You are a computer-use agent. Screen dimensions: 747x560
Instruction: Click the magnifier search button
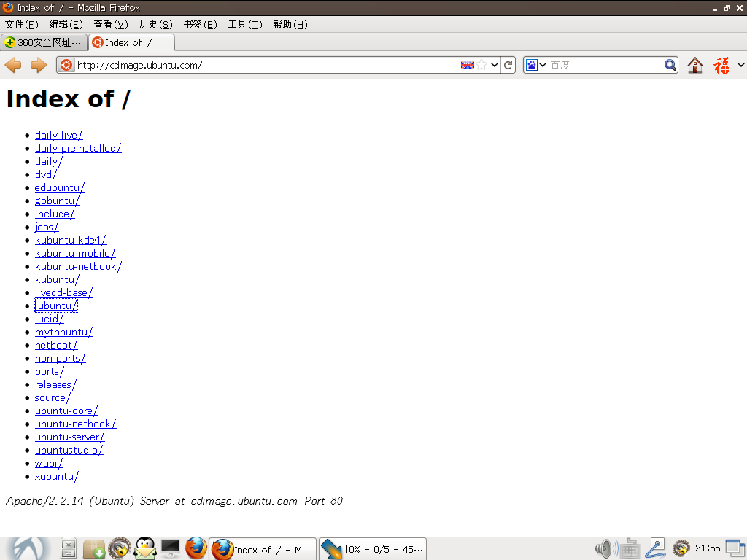click(x=670, y=65)
